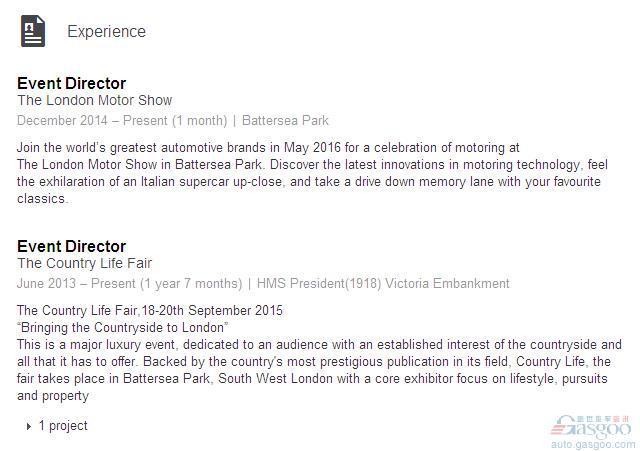Click Country Life Fair 18-20th September 2015 line
Image resolution: width=640 pixels, height=451 pixels.
click(150, 310)
